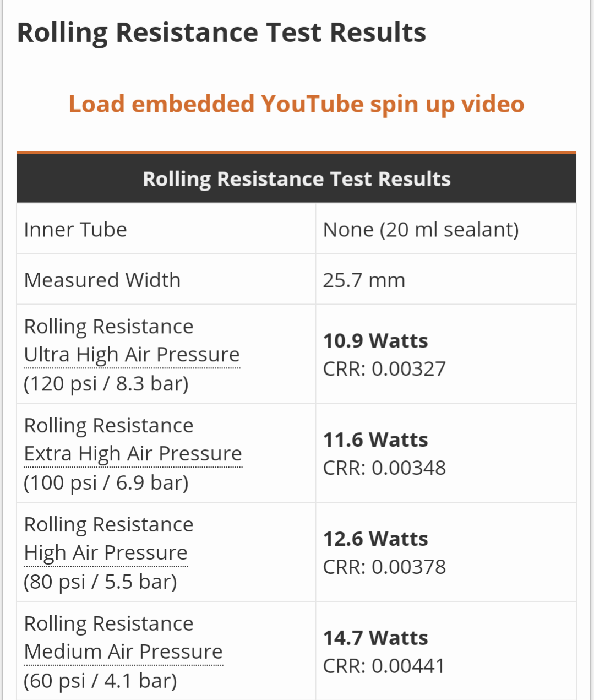The height and width of the screenshot is (700, 594).
Task: Tap the underlined Medium Air Pressure term
Action: pos(123,652)
